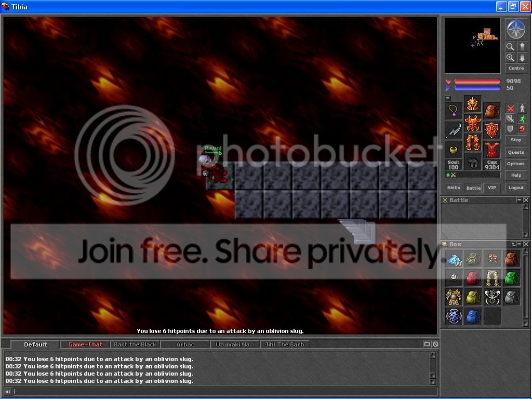
Task: Open the Help window
Action: (516, 175)
